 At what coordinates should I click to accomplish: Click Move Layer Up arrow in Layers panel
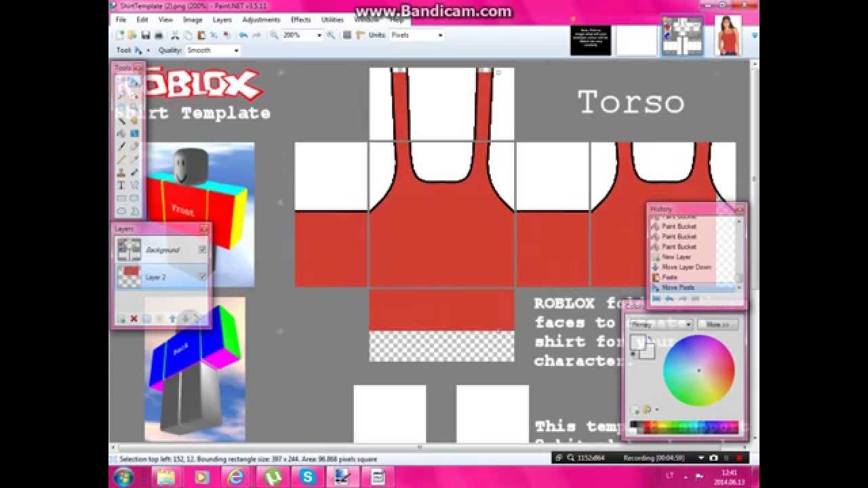[172, 319]
